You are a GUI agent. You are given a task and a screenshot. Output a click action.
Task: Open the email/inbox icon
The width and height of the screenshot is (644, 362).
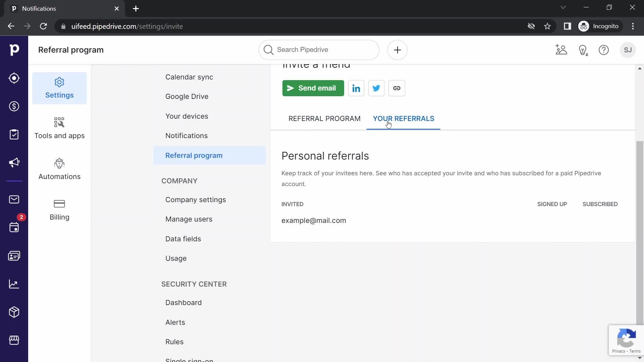(14, 199)
